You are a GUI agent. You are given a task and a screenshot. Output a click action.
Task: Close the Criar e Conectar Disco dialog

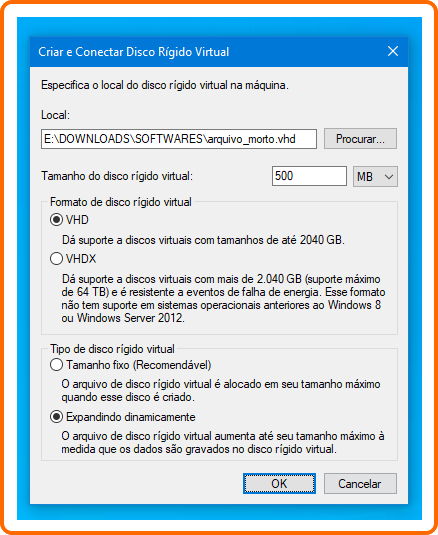(393, 52)
